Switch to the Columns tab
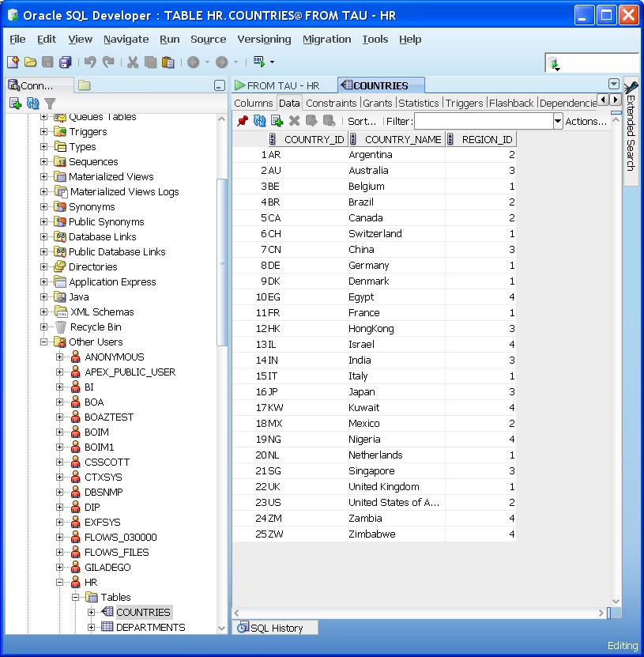 [x=254, y=103]
